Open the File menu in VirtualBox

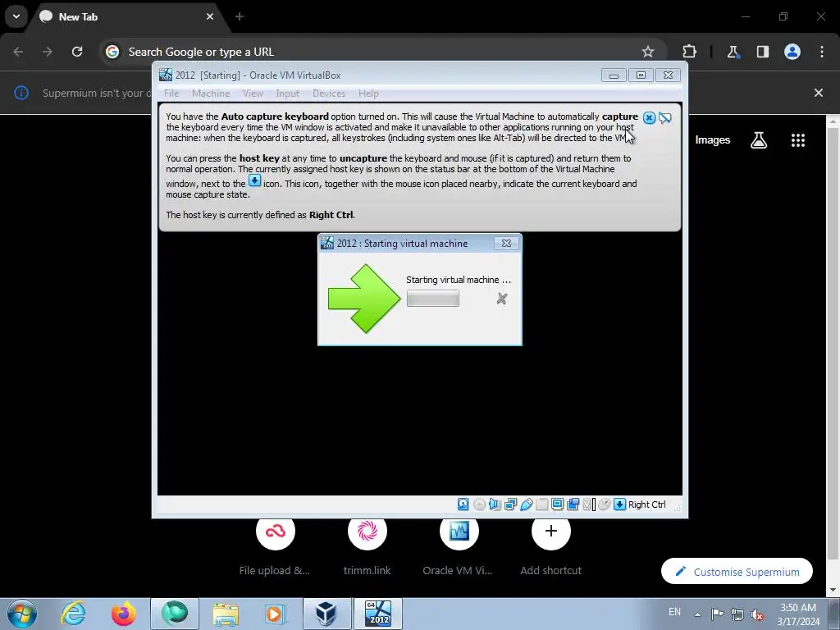point(171,94)
